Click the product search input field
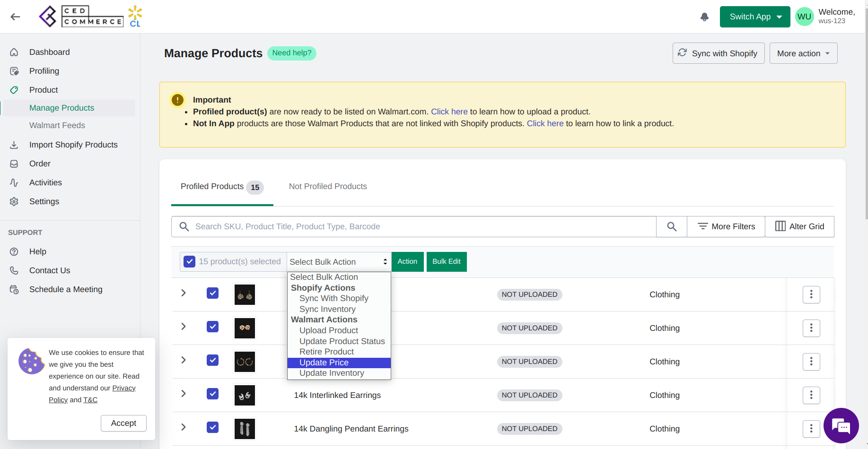Screen dimensions: 868x449 [414, 226]
